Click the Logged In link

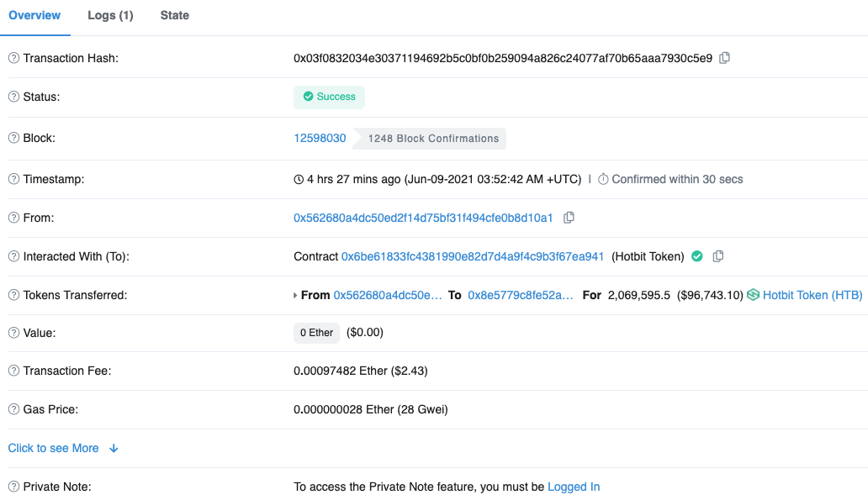pos(574,487)
